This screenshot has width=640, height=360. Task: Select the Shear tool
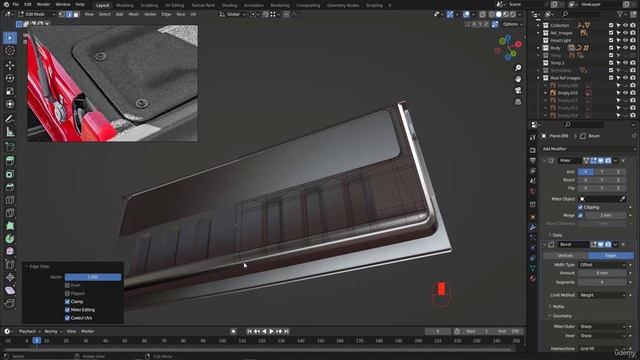pyautogui.click(x=10, y=291)
